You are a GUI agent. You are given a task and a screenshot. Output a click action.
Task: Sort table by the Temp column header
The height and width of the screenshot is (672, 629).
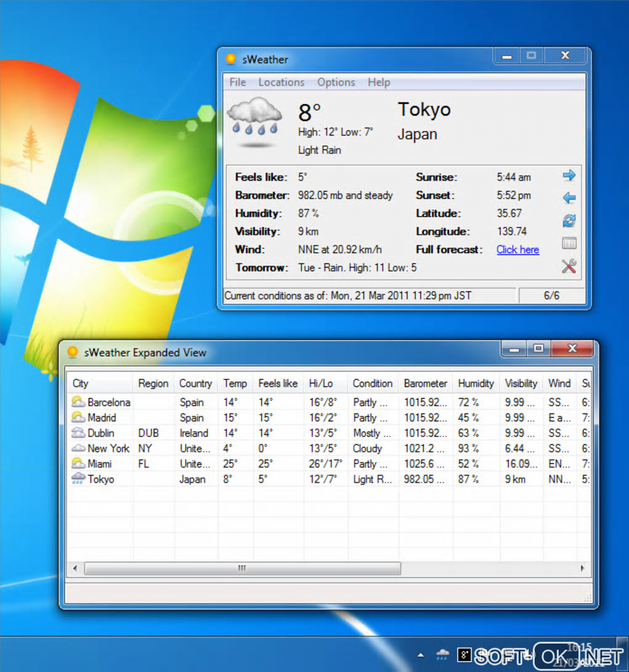point(235,383)
